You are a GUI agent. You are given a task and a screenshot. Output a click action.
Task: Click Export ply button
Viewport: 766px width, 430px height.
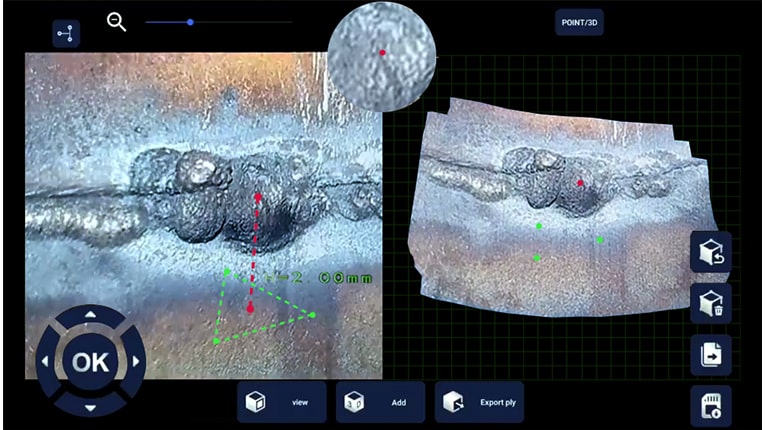(x=479, y=402)
